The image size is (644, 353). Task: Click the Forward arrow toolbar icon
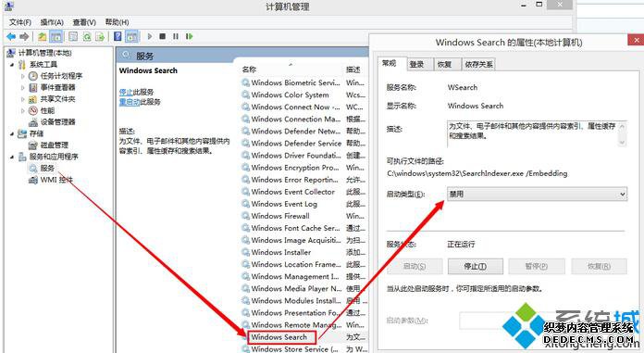click(x=24, y=37)
